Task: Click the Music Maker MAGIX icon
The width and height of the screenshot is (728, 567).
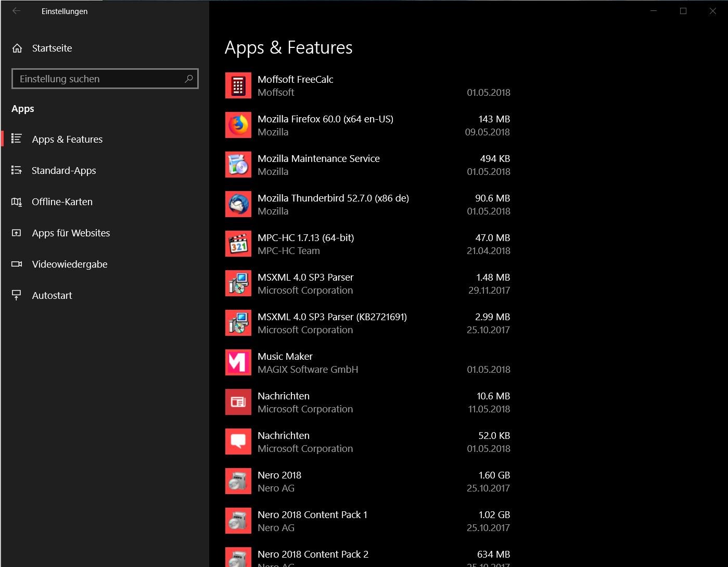Action: point(238,362)
